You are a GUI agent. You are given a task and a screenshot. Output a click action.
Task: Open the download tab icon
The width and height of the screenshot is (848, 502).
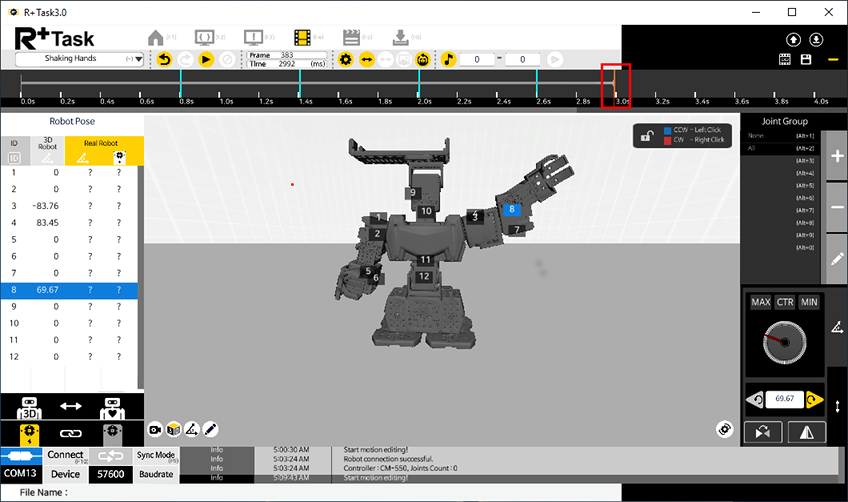(400, 38)
